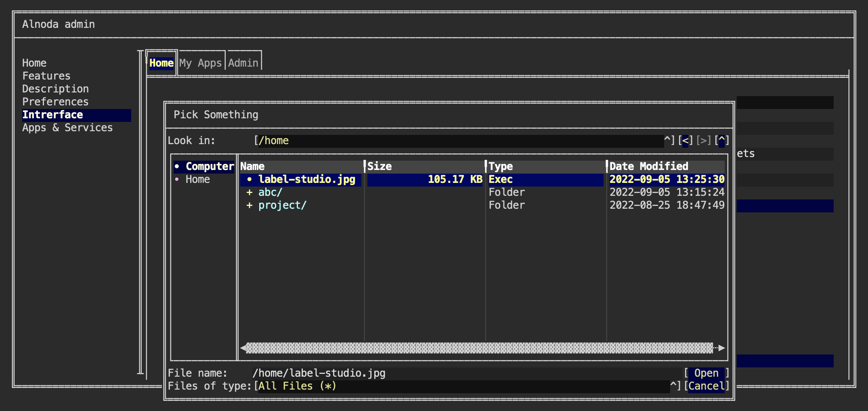Click the forward navigation [>] button
This screenshot has height=411, width=868.
tap(703, 140)
